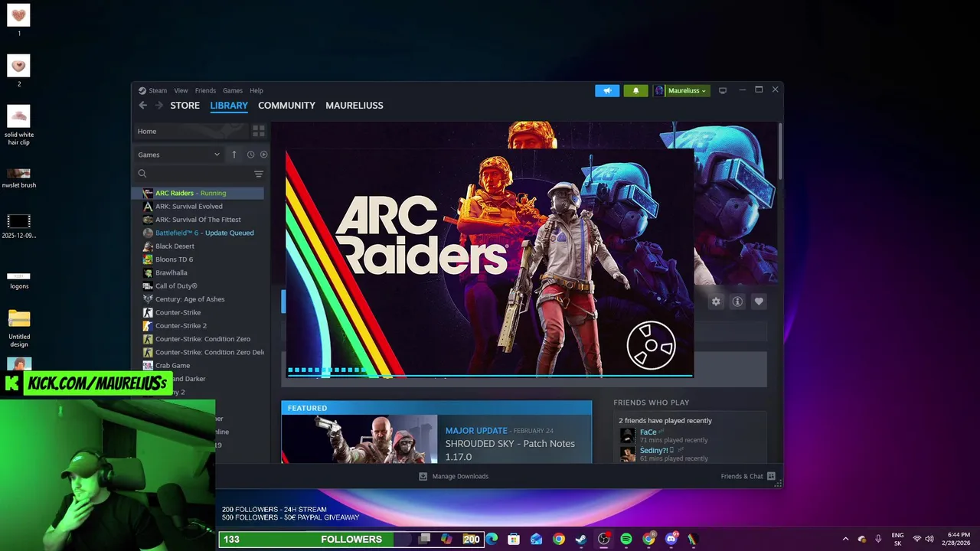
Task: Select ARK: Survival Of The Fittest
Action: [199, 220]
